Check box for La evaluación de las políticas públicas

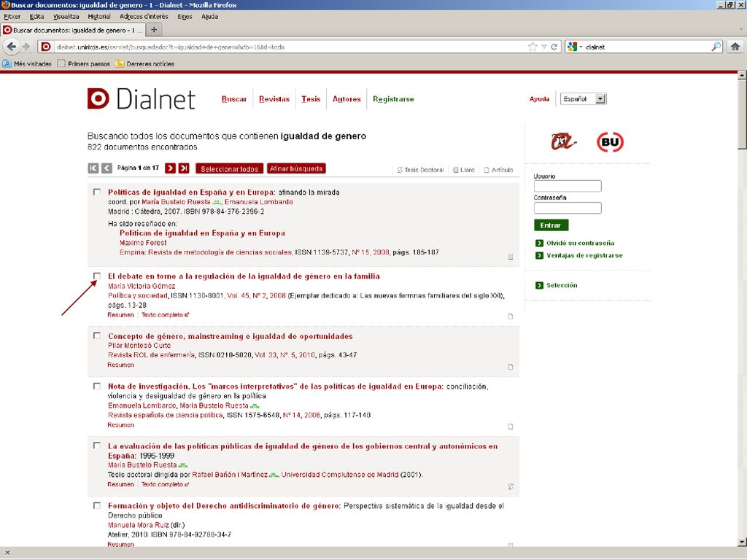click(97, 446)
